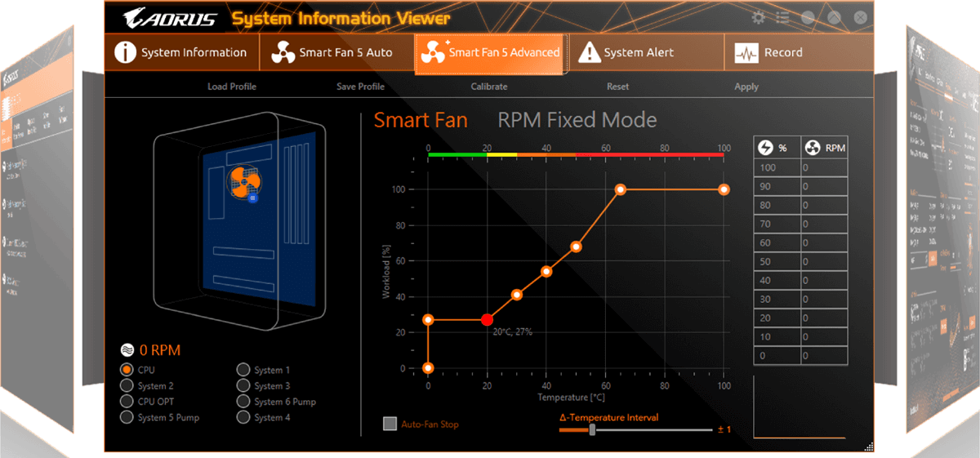The image size is (980, 458).
Task: Click the 0 RPM readout text
Action: point(160,350)
